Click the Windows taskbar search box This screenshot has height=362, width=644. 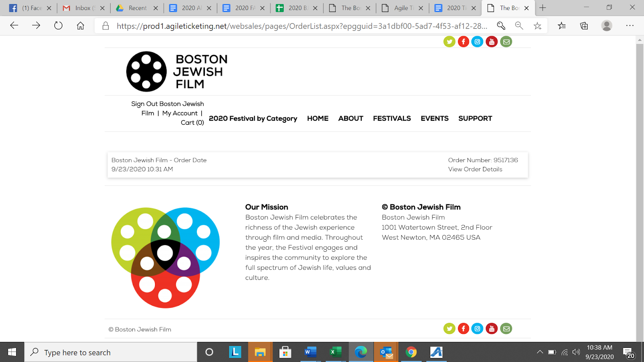pos(111,352)
